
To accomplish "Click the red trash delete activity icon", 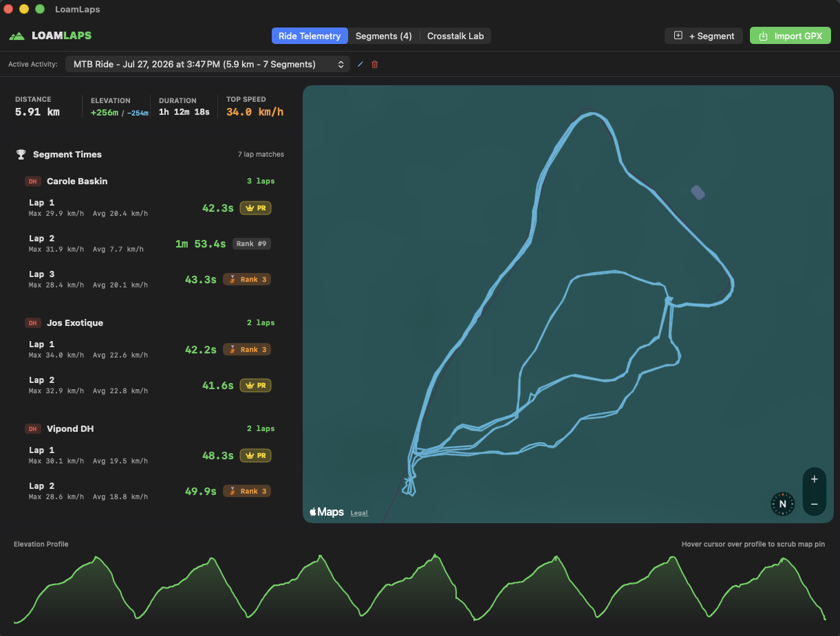I will pos(375,64).
